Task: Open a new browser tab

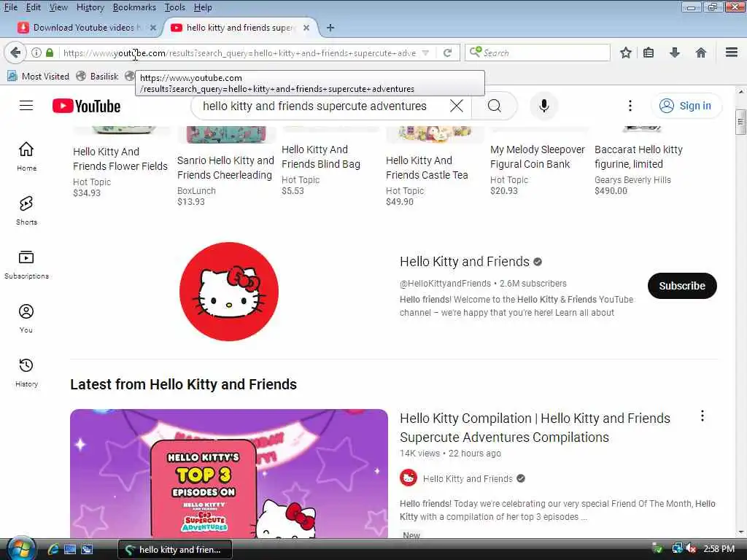Action: [330, 28]
